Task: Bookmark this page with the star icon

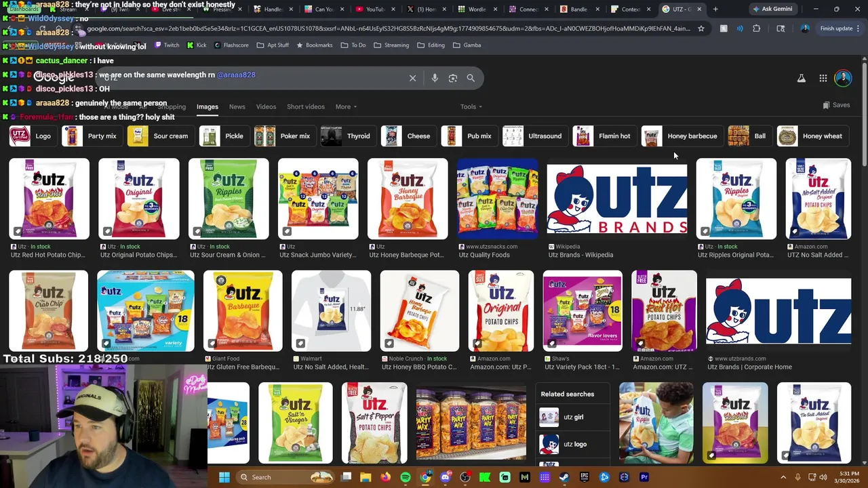Action: click(x=701, y=28)
